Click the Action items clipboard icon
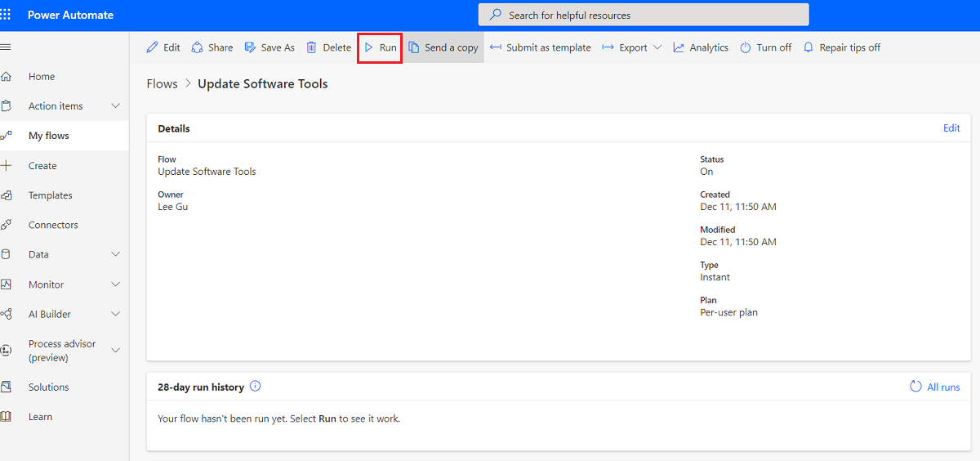This screenshot has width=980, height=461. (7, 106)
